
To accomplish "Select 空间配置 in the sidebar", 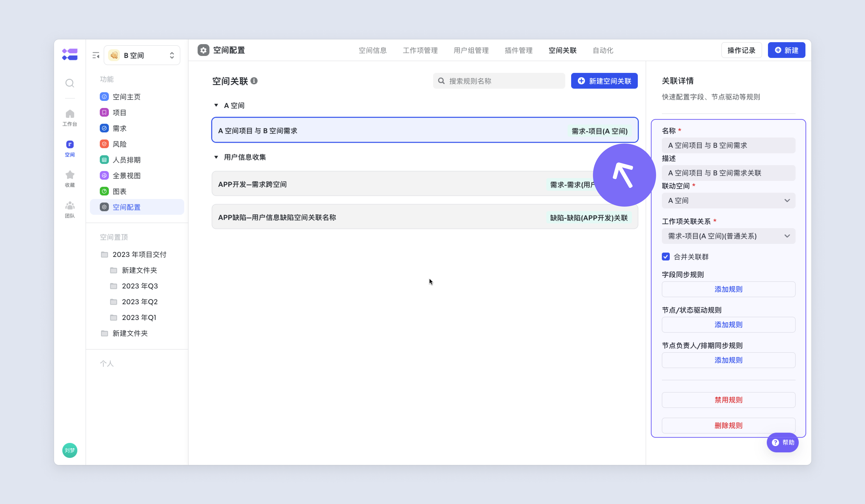I will (x=137, y=207).
